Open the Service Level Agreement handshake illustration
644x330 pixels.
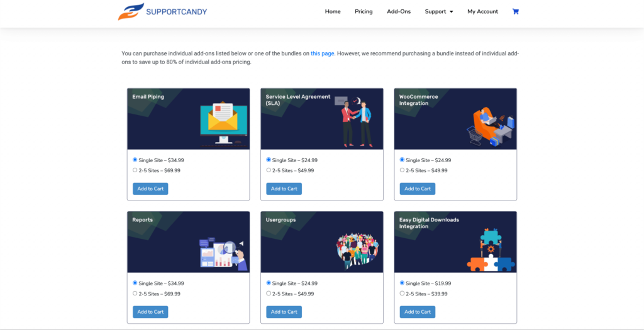pyautogui.click(x=353, y=122)
